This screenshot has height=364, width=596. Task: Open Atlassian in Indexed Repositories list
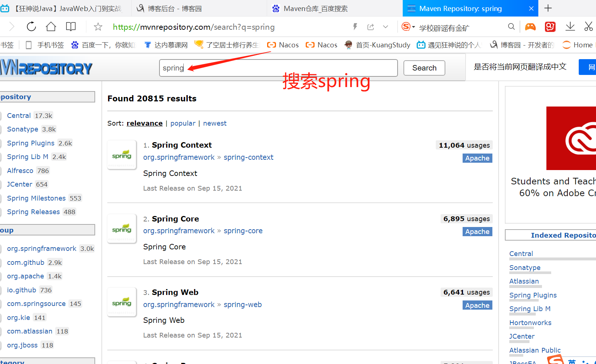click(x=524, y=281)
